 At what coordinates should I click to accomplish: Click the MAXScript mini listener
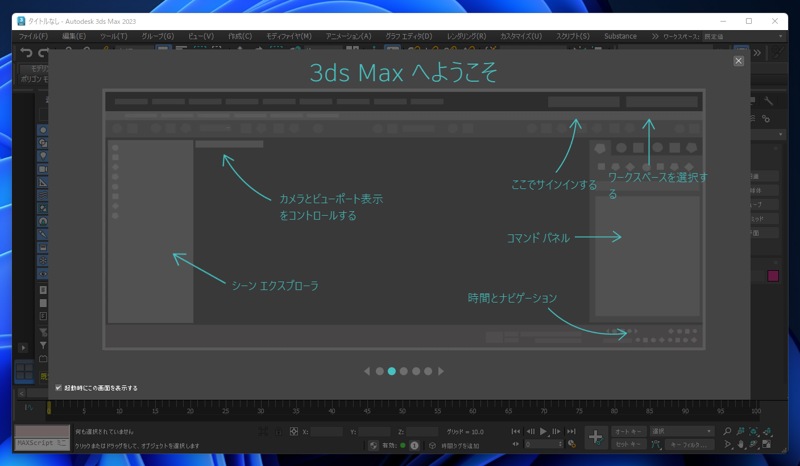[41, 443]
